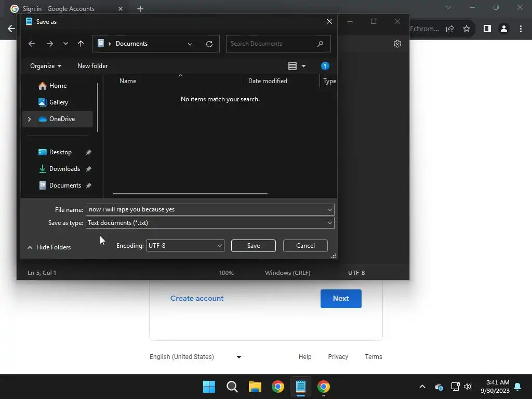Open Chrome profile icon
Image resolution: width=532 pixels, height=399 pixels.
click(504, 29)
